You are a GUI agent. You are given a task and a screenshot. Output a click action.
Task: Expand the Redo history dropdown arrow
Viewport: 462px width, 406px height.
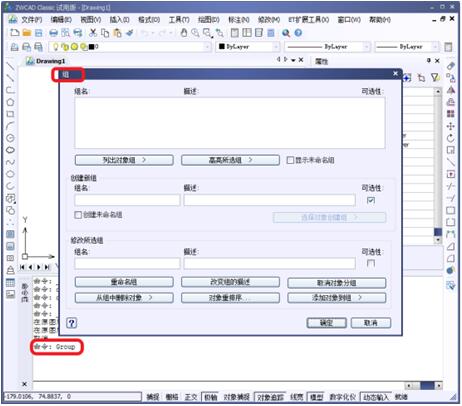[171, 33]
